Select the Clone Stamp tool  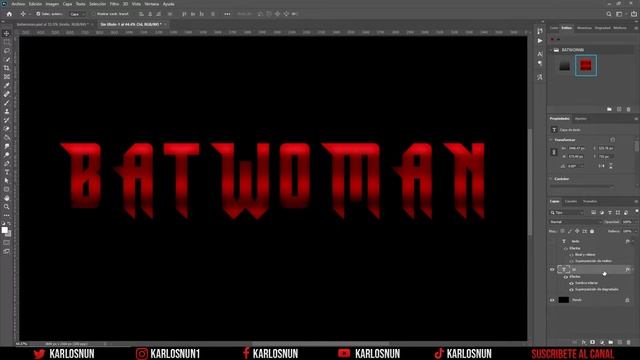pos(7,111)
